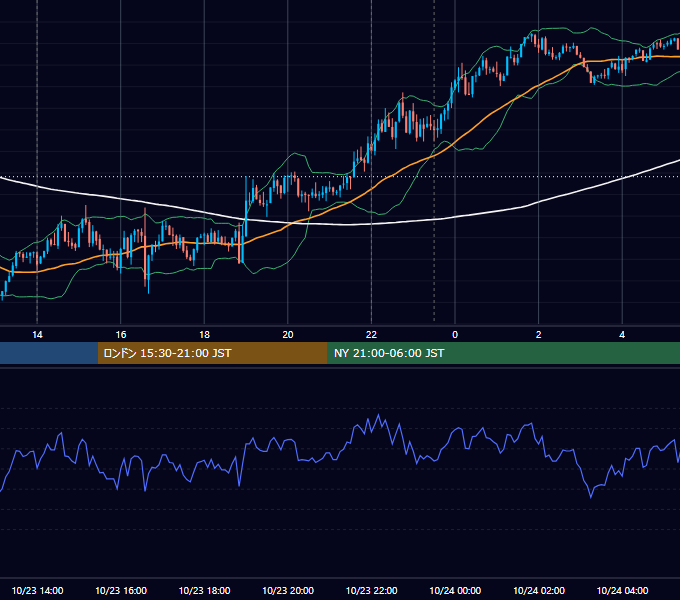Click the 10/23 20:00 date label
The width and height of the screenshot is (680, 600).
(288, 590)
